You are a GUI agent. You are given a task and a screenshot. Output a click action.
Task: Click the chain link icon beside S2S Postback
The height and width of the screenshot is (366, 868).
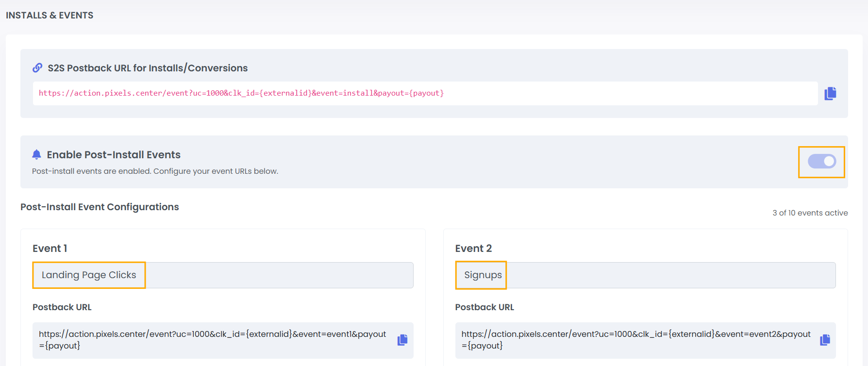pyautogui.click(x=37, y=68)
